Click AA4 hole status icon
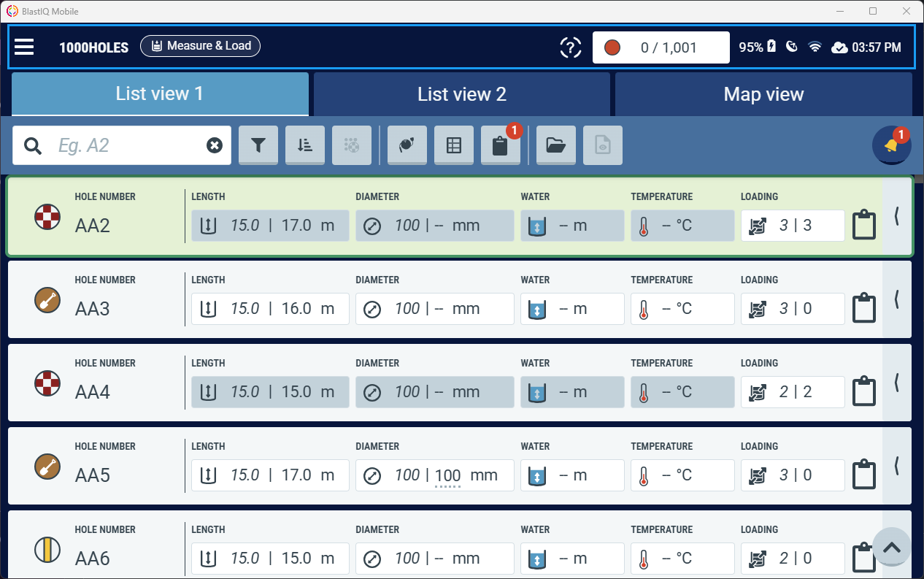Image resolution: width=924 pixels, height=579 pixels. (x=47, y=383)
